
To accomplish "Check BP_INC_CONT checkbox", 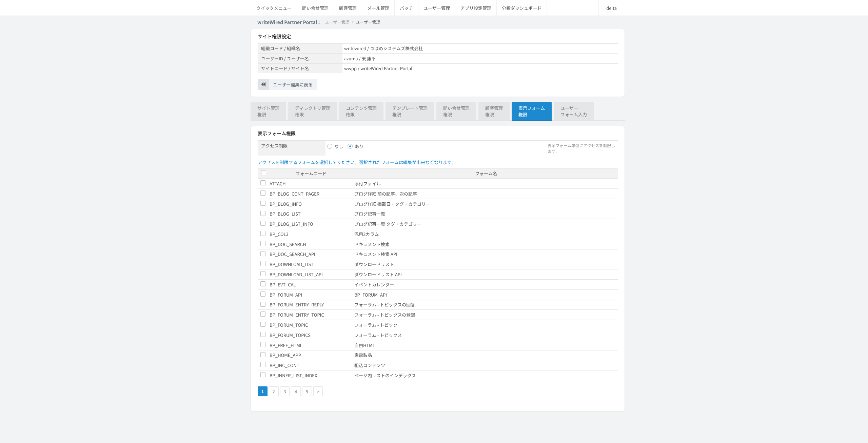I will click(x=263, y=365).
